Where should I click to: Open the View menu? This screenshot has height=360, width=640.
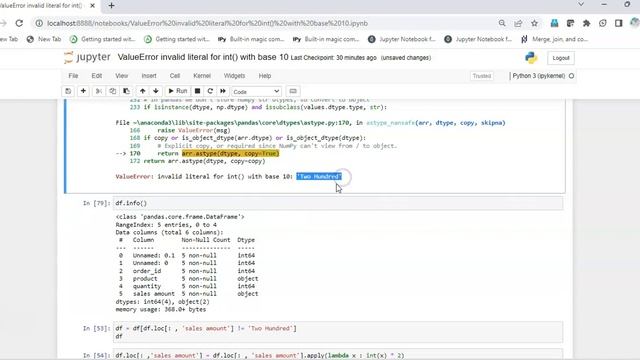pos(121,76)
